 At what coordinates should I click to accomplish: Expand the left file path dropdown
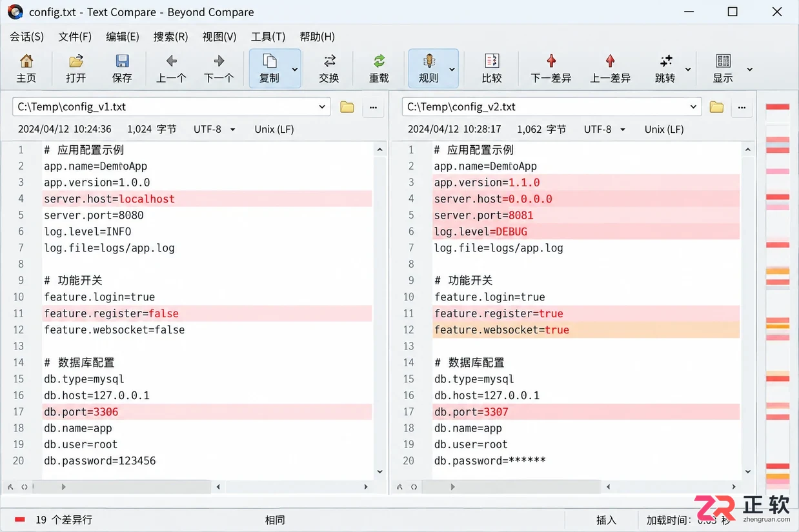point(322,107)
